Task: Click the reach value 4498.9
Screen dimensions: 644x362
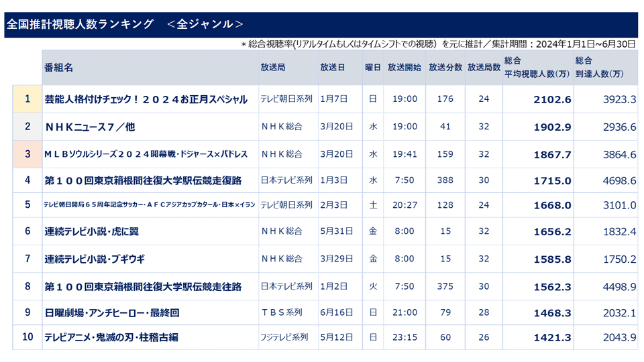Action: point(619,287)
